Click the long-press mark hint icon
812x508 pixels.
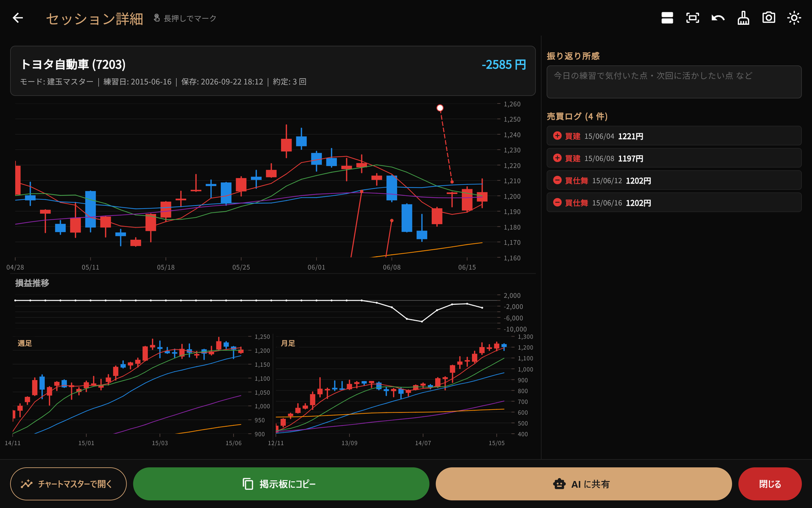(156, 18)
